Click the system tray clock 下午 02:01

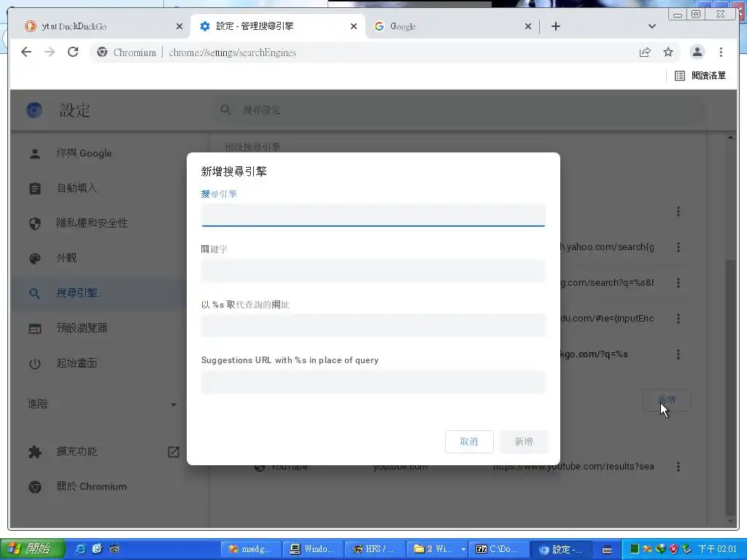717,549
